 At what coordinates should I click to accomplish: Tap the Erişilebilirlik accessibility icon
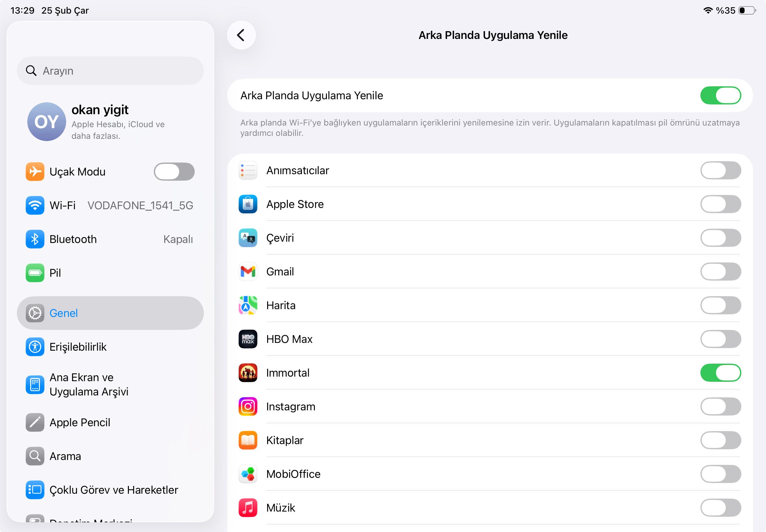point(35,347)
